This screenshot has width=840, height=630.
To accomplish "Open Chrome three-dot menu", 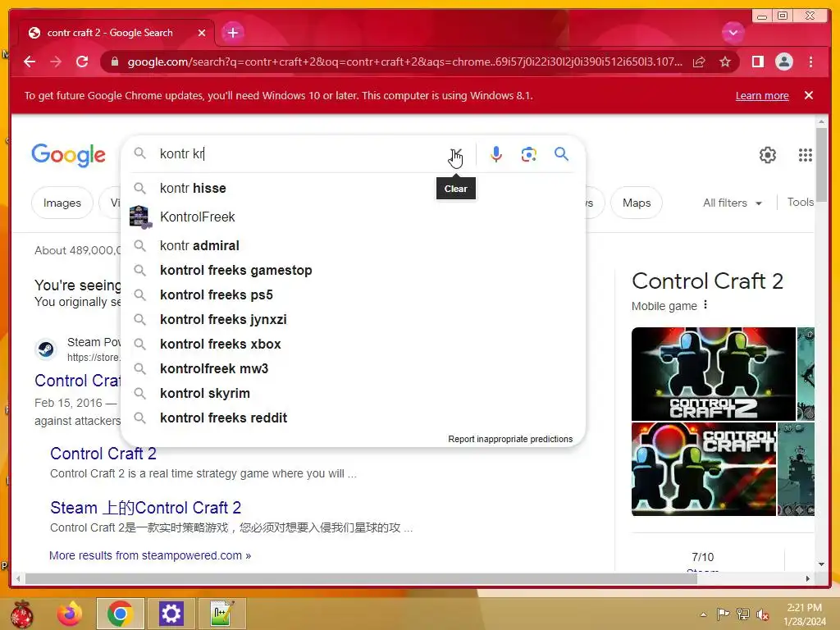I will pyautogui.click(x=810, y=62).
